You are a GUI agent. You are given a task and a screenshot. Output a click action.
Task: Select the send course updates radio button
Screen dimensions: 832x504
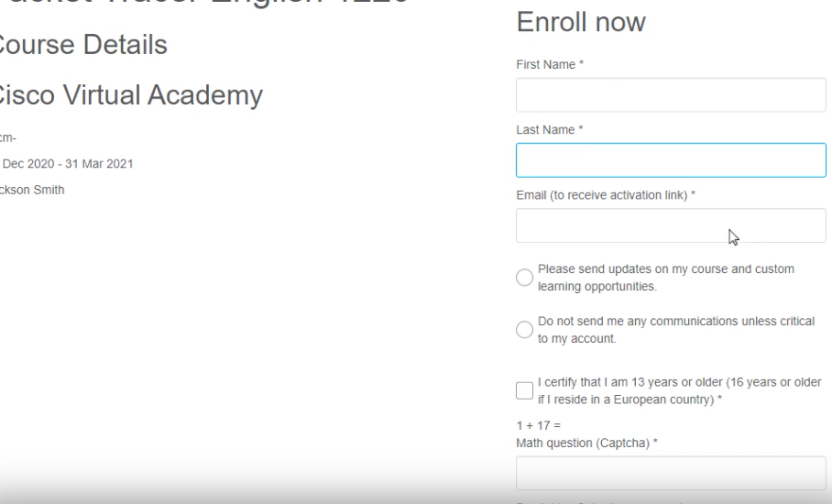pos(524,278)
